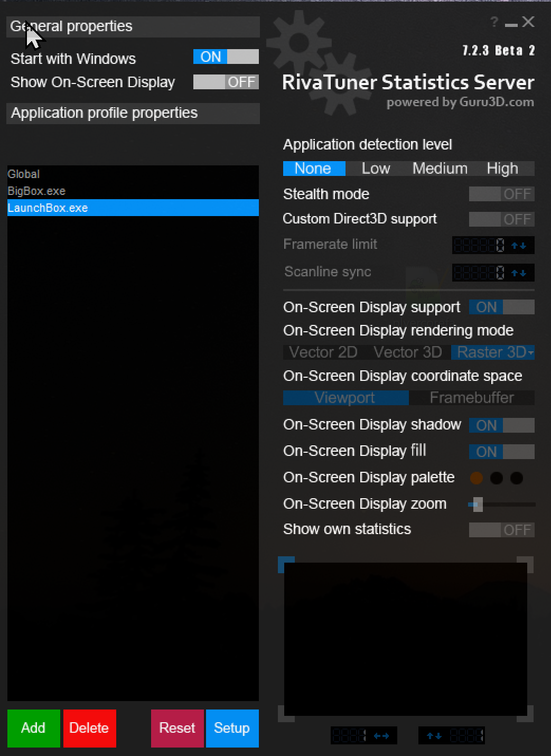
Task: Click the red Delete button
Action: point(90,728)
